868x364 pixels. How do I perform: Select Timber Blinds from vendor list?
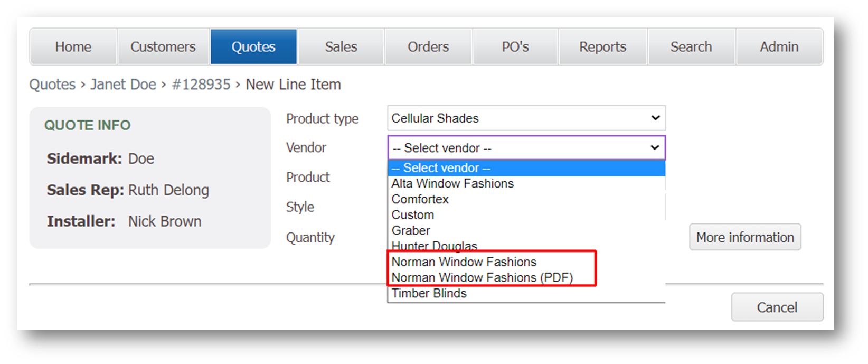coord(429,293)
